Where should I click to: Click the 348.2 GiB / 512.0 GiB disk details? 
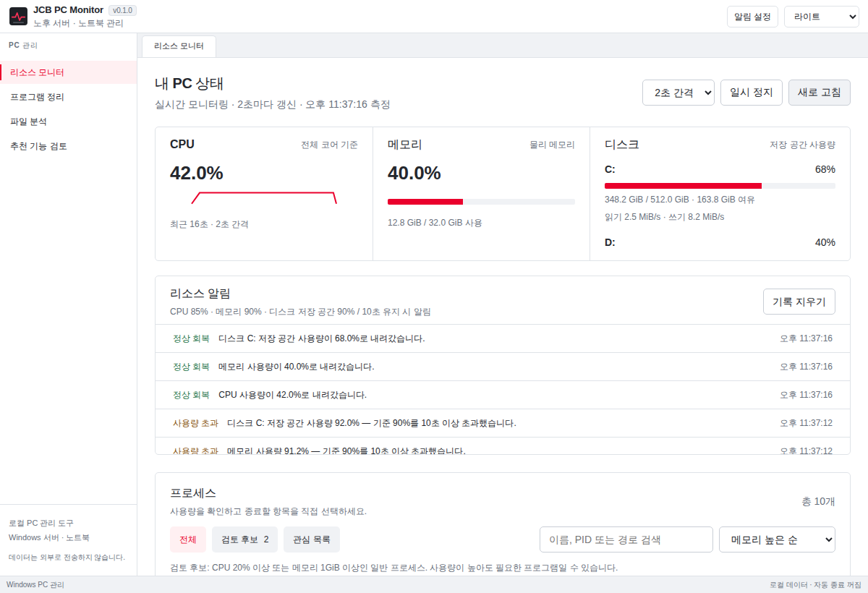point(680,200)
